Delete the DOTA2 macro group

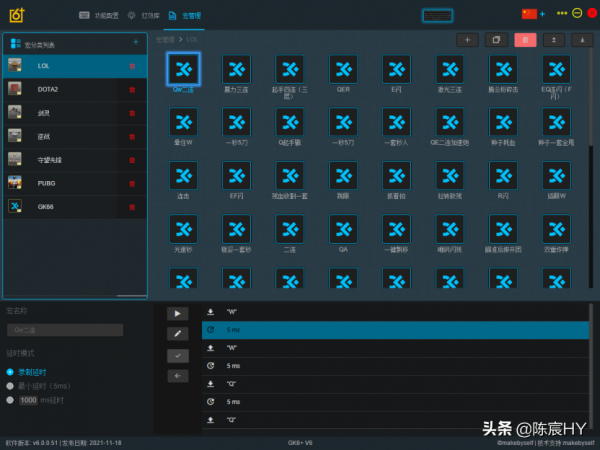pos(132,89)
